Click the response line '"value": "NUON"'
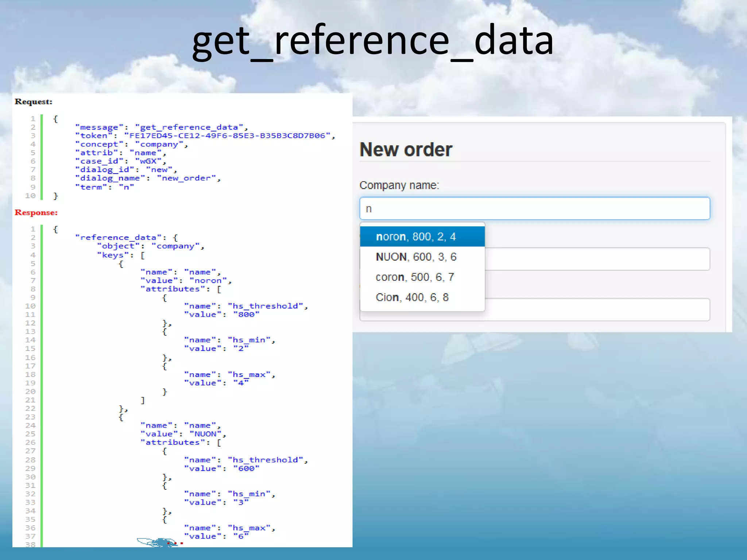Screen dimensions: 747x560 click(183, 434)
